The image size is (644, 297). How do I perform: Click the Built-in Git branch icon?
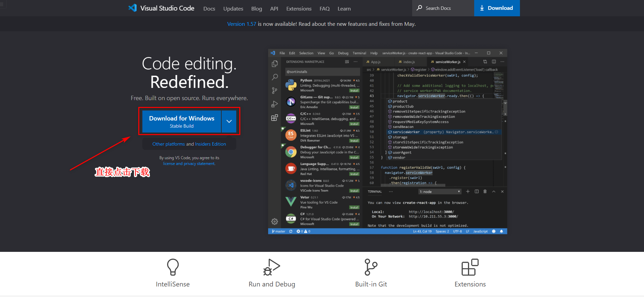(x=371, y=267)
